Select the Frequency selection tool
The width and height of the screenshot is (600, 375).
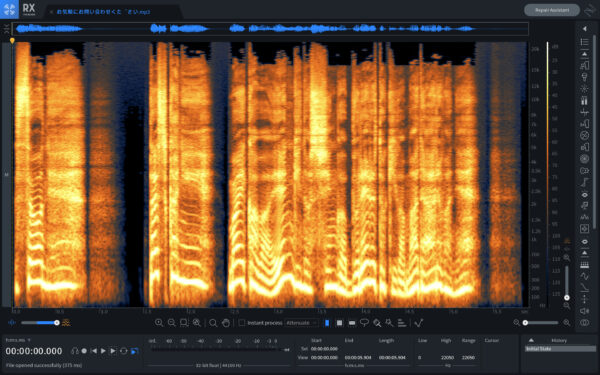(352, 323)
